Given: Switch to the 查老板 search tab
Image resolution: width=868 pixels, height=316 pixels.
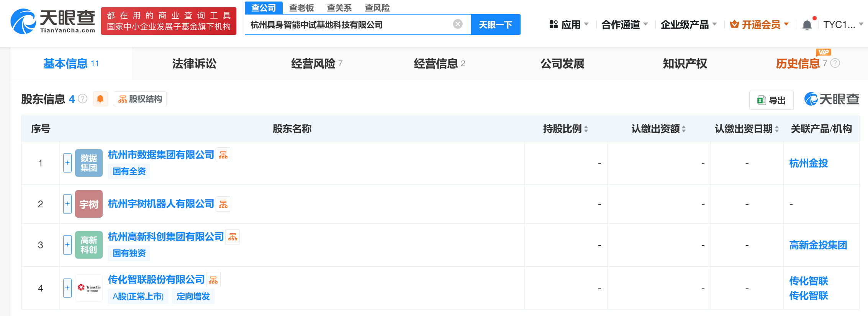Looking at the screenshot, I should (301, 8).
